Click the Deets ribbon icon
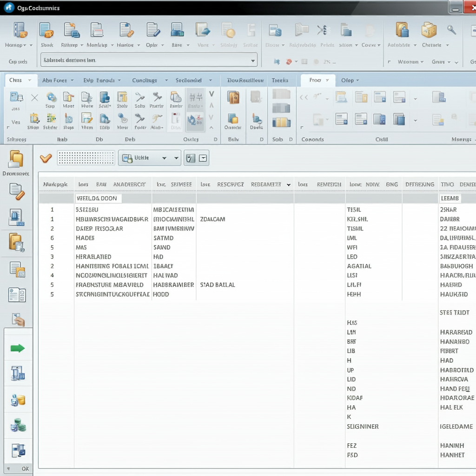The width and height of the screenshot is (476, 476). [257, 119]
